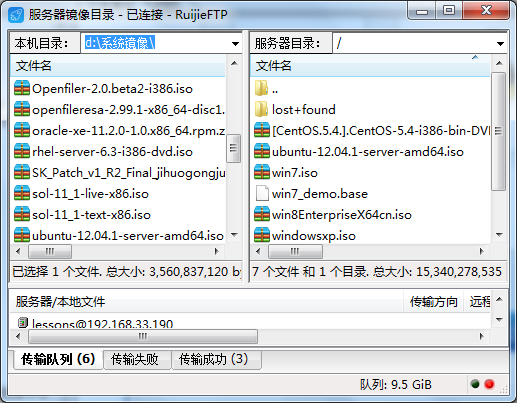
Task: Click the local 文件名 column header
Action: click(118, 66)
